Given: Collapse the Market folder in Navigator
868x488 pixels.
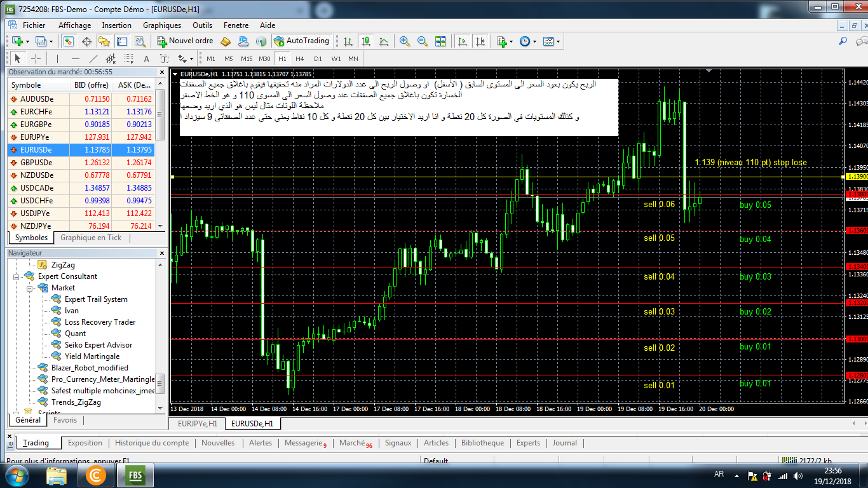Looking at the screenshot, I should pos(29,288).
